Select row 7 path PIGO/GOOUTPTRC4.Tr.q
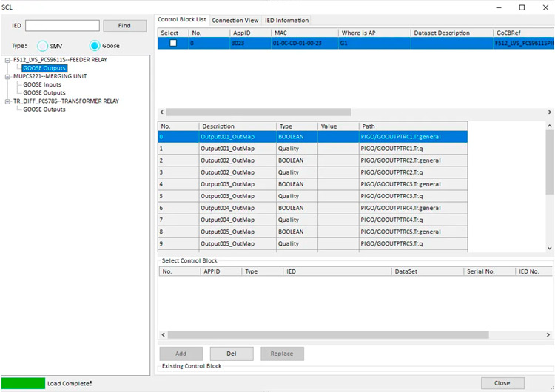The width and height of the screenshot is (555, 392). tap(414, 220)
